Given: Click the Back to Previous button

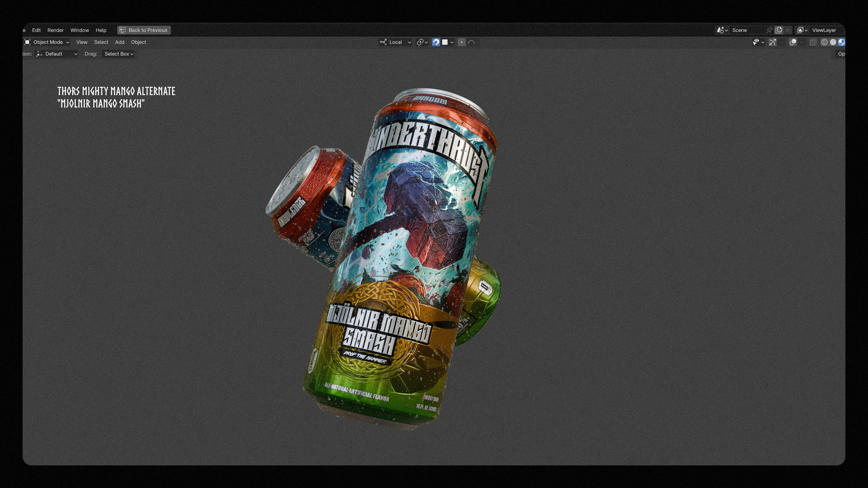Looking at the screenshot, I should [144, 30].
